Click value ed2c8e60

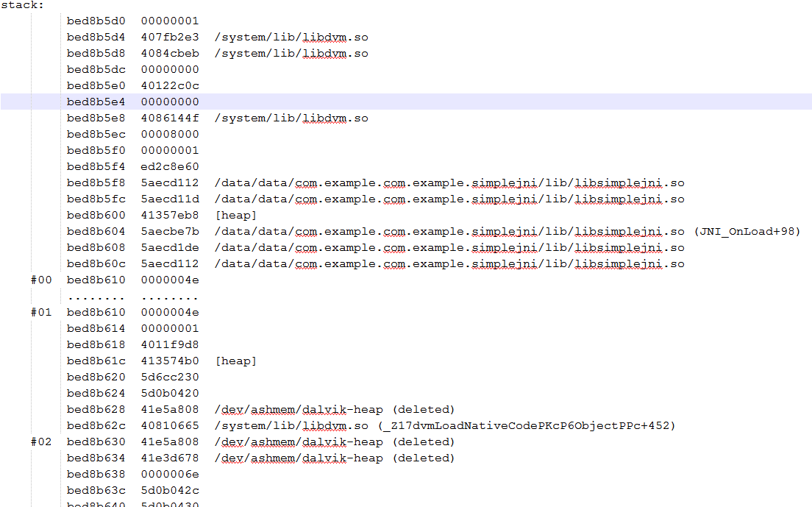pyautogui.click(x=170, y=167)
